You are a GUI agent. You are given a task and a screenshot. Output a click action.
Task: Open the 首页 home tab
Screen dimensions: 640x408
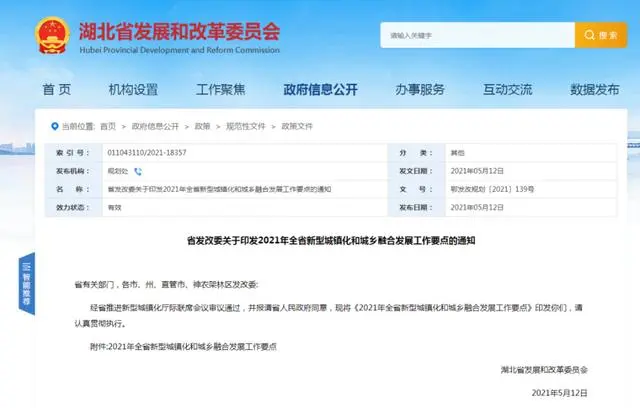point(57,89)
